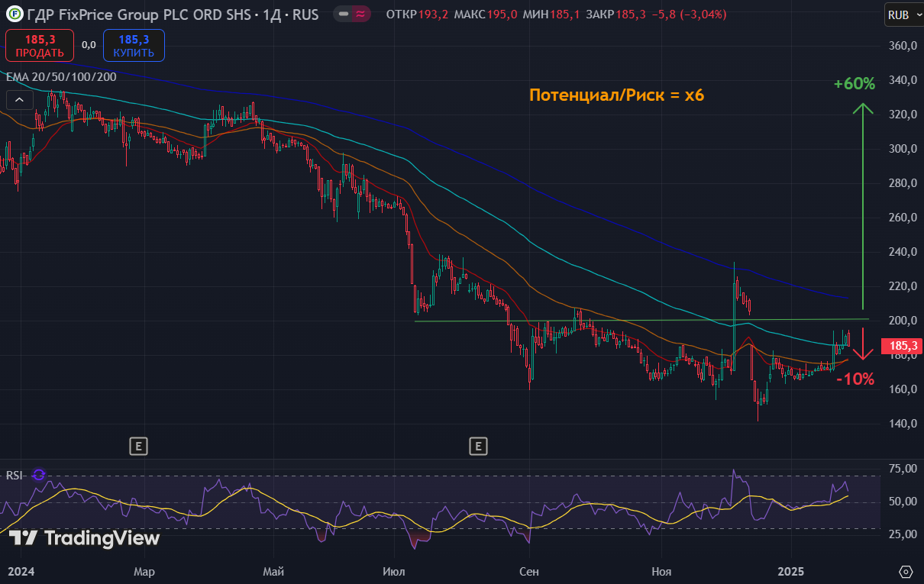Change the 1Д chart interval
924x584 pixels.
(x=272, y=15)
